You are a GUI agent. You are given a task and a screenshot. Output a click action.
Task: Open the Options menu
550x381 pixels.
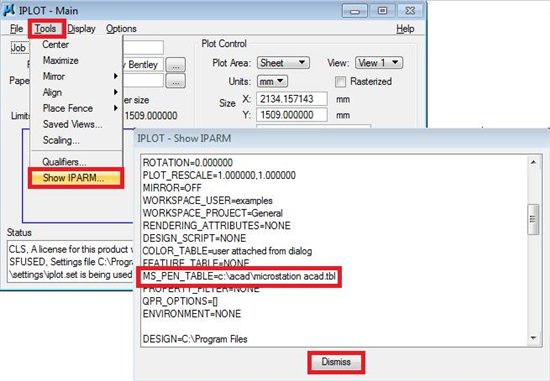[x=121, y=29]
